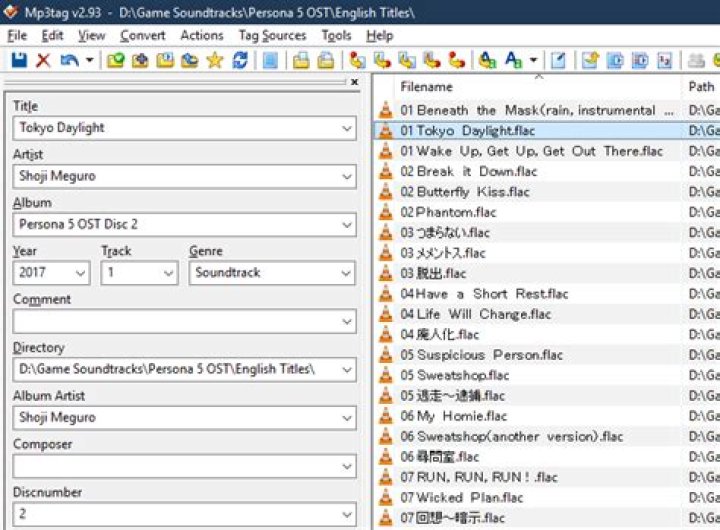Select file '06 Sweatshop(another version).flac'
The image size is (720, 530).
pos(512,436)
